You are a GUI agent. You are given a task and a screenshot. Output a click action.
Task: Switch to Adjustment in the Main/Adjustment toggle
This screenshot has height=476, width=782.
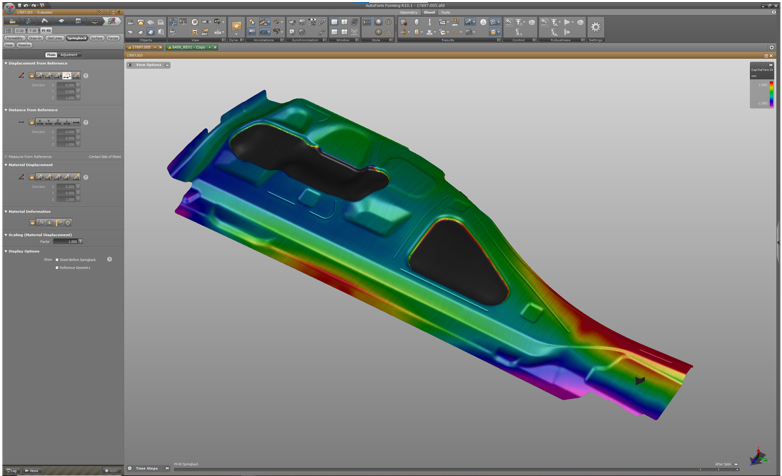(69, 55)
